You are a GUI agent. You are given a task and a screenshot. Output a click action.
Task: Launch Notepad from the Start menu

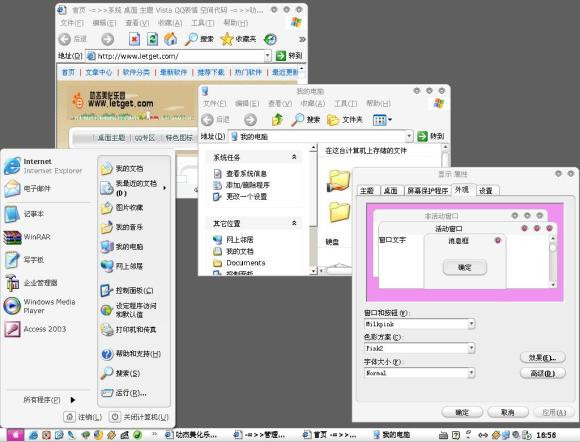coord(24,214)
